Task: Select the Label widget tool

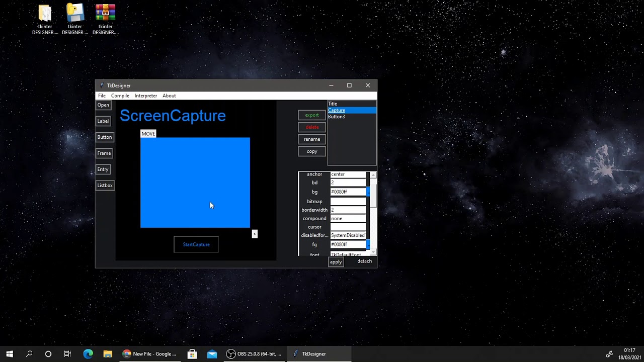Action: (x=103, y=121)
